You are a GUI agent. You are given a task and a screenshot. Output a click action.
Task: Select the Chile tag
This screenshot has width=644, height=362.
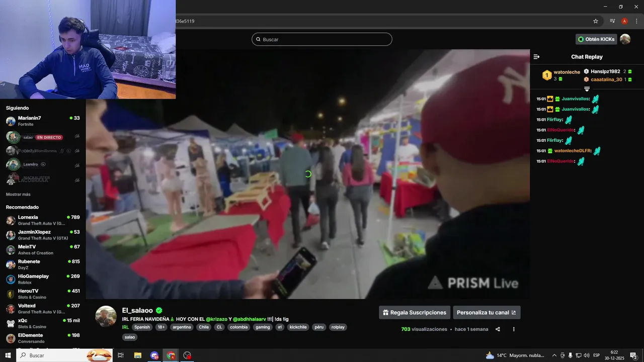[204, 327]
